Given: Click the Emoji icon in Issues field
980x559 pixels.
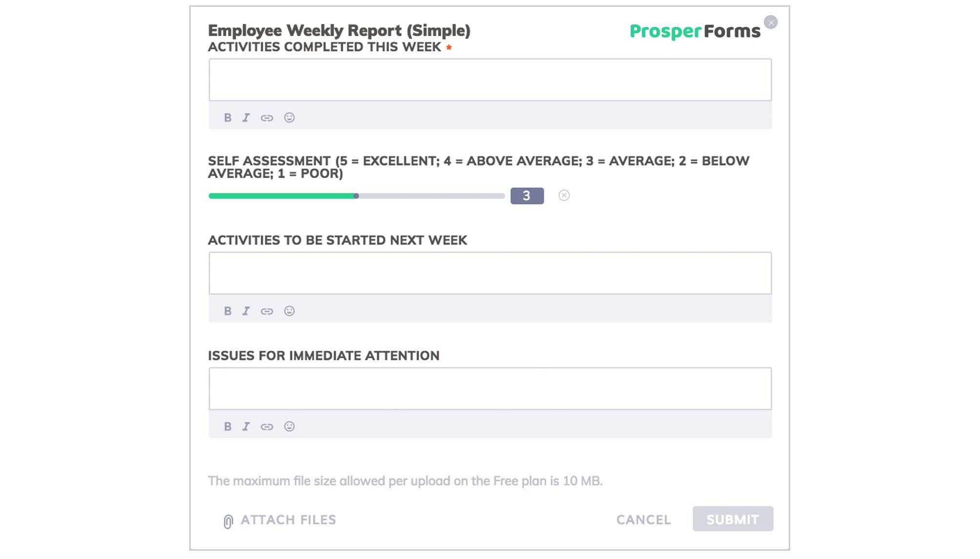Looking at the screenshot, I should coord(289,426).
